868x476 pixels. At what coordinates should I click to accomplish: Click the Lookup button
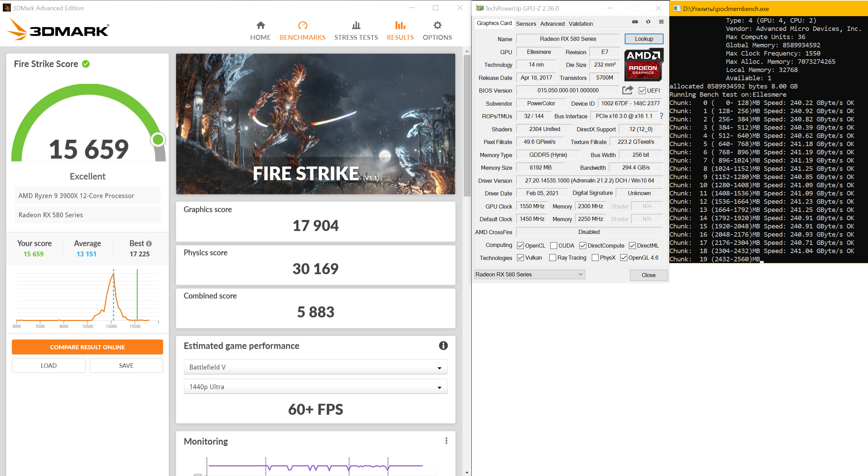[x=644, y=39]
